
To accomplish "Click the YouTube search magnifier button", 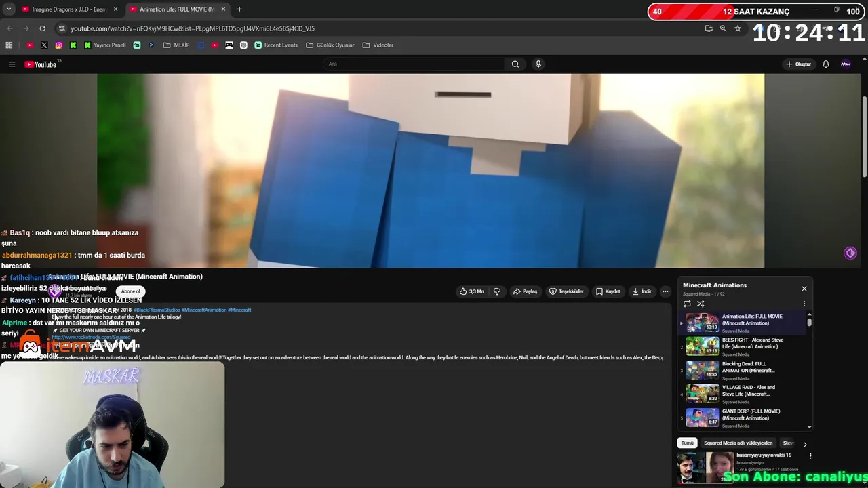I will [515, 64].
